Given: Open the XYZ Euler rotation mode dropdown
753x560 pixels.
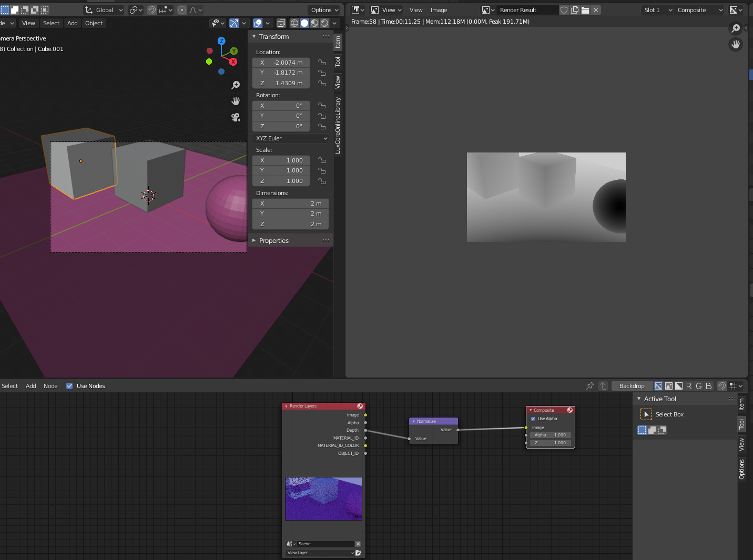Looking at the screenshot, I should click(291, 138).
